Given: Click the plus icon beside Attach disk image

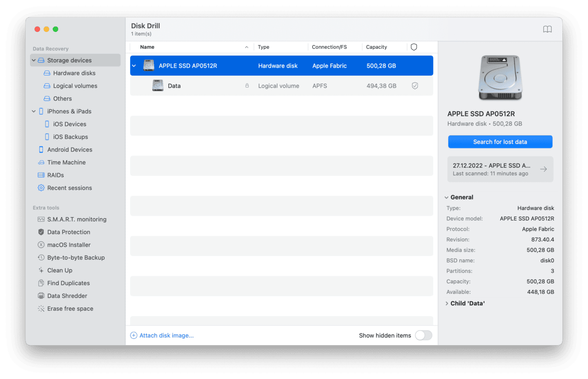Looking at the screenshot, I should [134, 335].
